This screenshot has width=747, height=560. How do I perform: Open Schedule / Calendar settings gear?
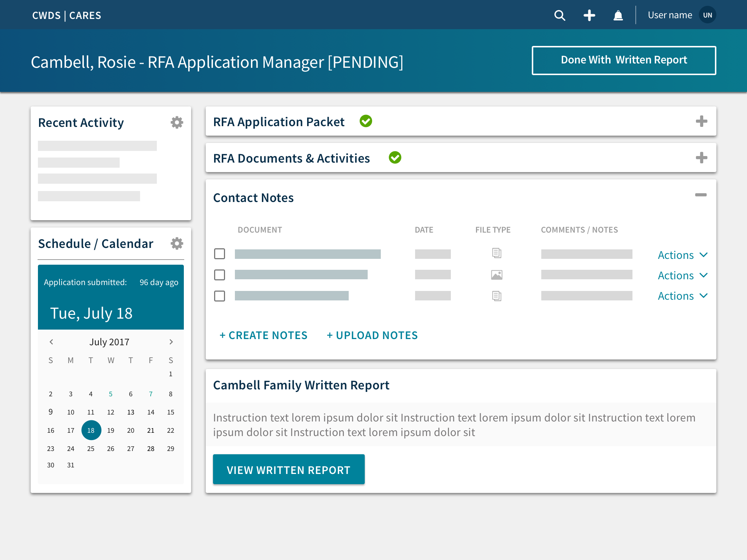coord(177,244)
